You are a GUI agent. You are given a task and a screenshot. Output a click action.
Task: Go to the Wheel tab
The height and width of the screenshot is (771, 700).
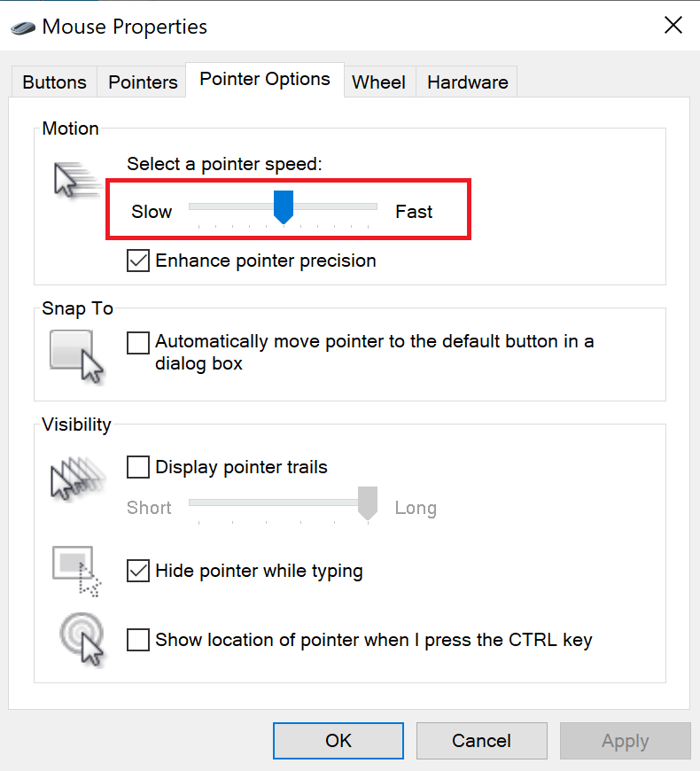tap(378, 82)
